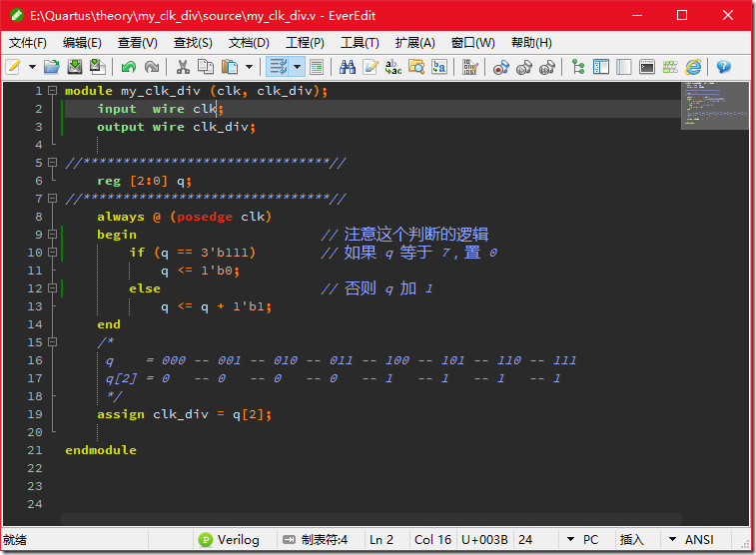Viewport: 756px width, 555px height.
Task: Click the Find in Files folder icon
Action: [416, 67]
